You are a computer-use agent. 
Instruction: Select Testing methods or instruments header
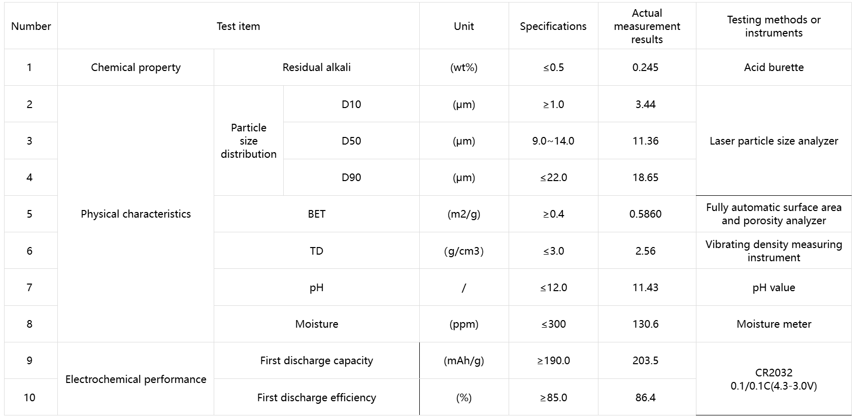click(x=774, y=26)
